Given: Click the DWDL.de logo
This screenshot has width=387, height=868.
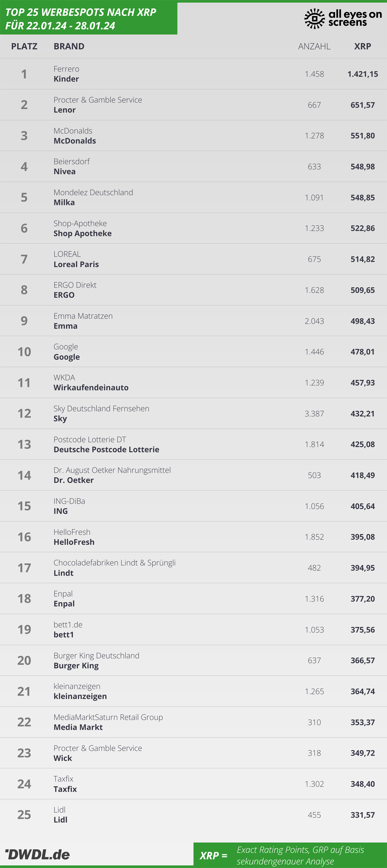Looking at the screenshot, I should (37, 854).
